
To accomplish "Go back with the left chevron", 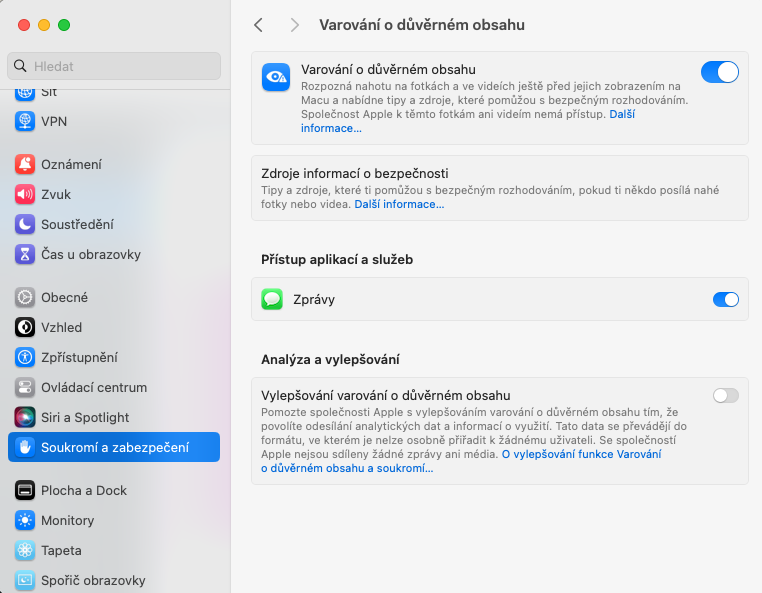I will (259, 25).
